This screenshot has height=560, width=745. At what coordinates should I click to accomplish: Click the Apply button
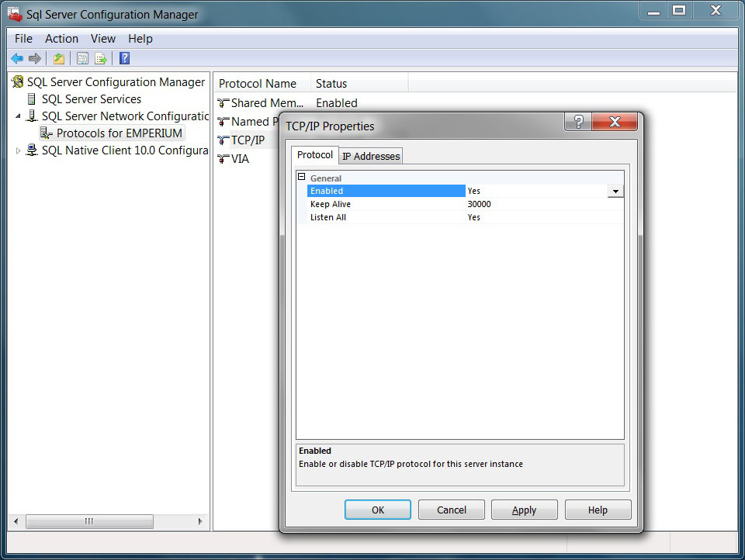[x=524, y=510]
